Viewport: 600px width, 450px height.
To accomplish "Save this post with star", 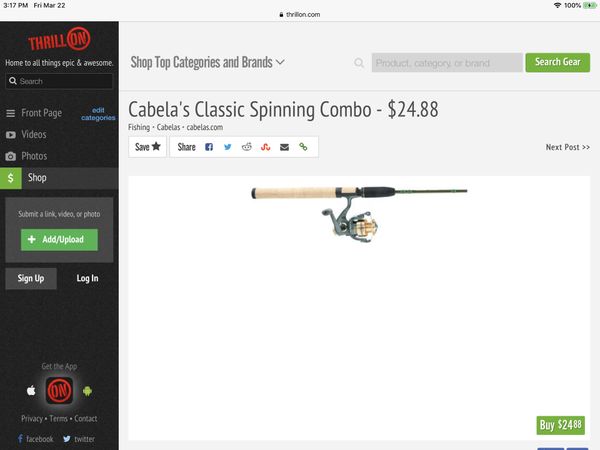I will pyautogui.click(x=148, y=147).
